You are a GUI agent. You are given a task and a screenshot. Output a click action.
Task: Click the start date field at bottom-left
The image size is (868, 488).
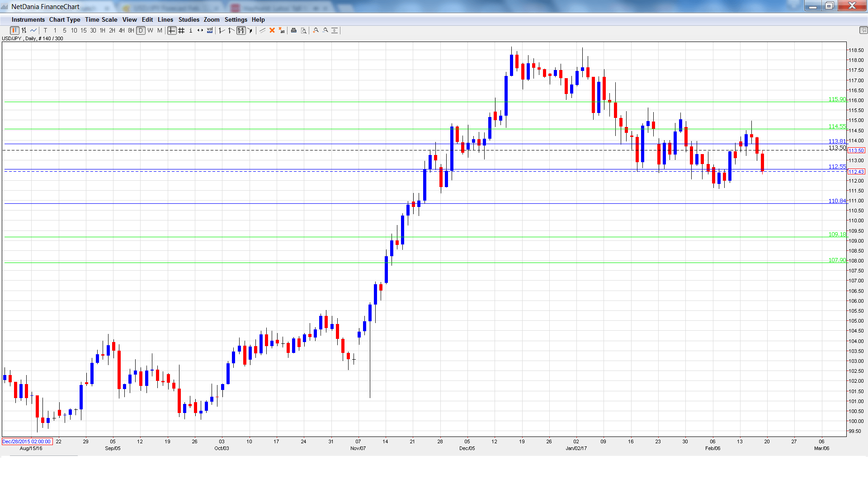[27, 441]
